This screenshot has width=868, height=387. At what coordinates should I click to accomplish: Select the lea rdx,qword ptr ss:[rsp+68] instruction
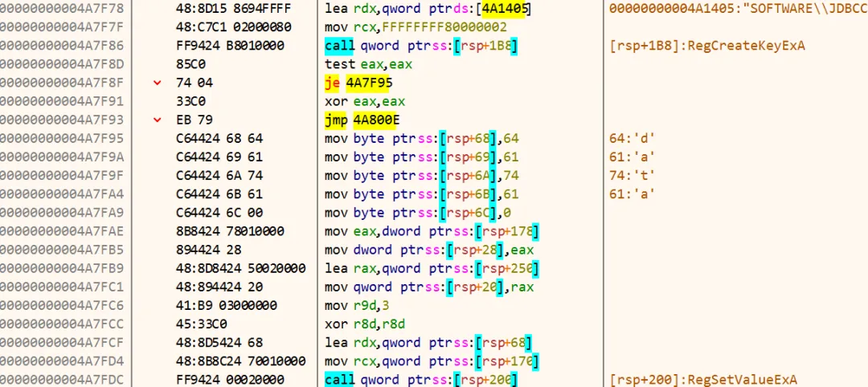429,343
